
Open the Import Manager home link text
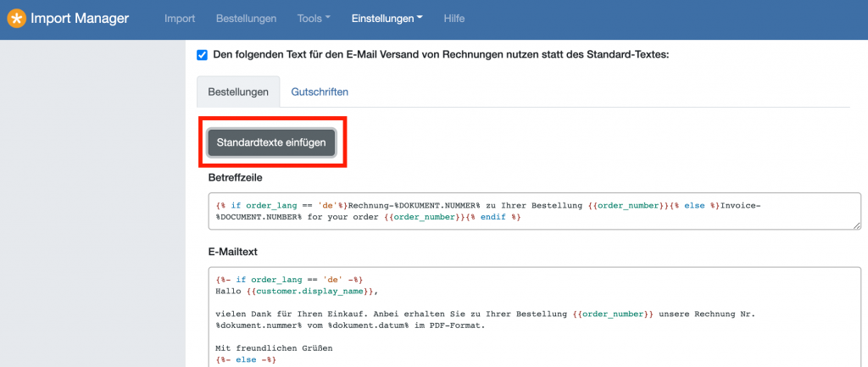click(80, 19)
